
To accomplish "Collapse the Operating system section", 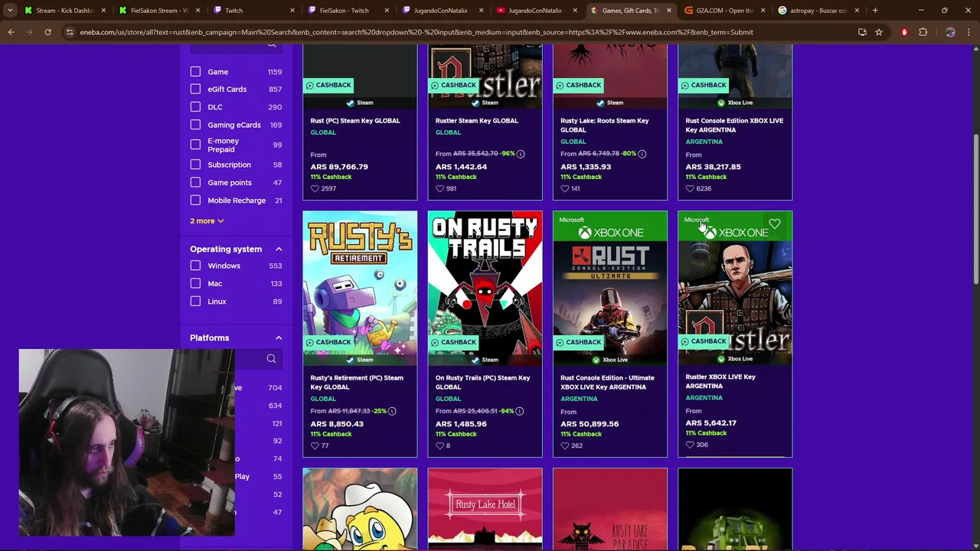I will coord(279,249).
